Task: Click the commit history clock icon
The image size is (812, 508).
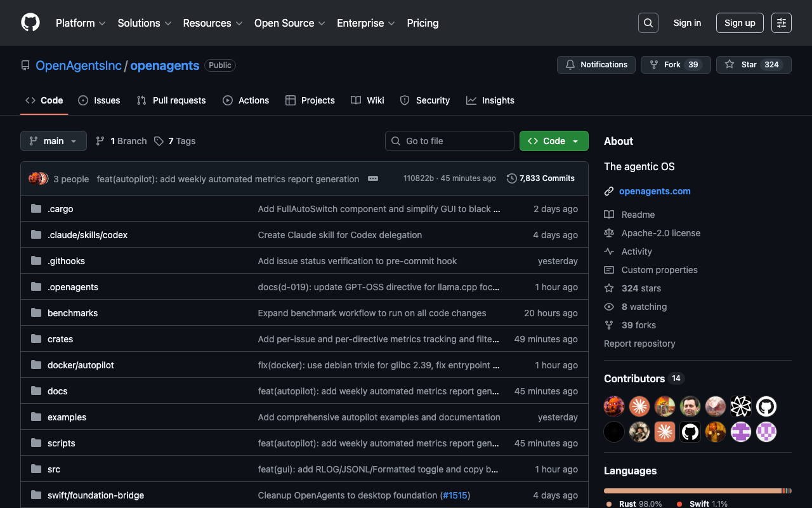Action: (x=511, y=178)
